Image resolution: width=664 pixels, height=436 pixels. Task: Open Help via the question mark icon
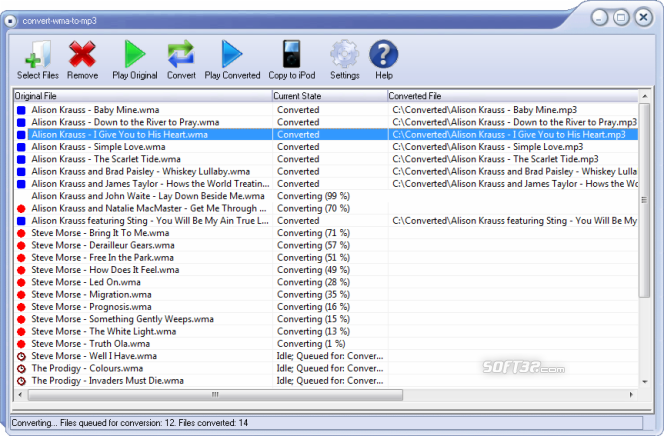[384, 54]
